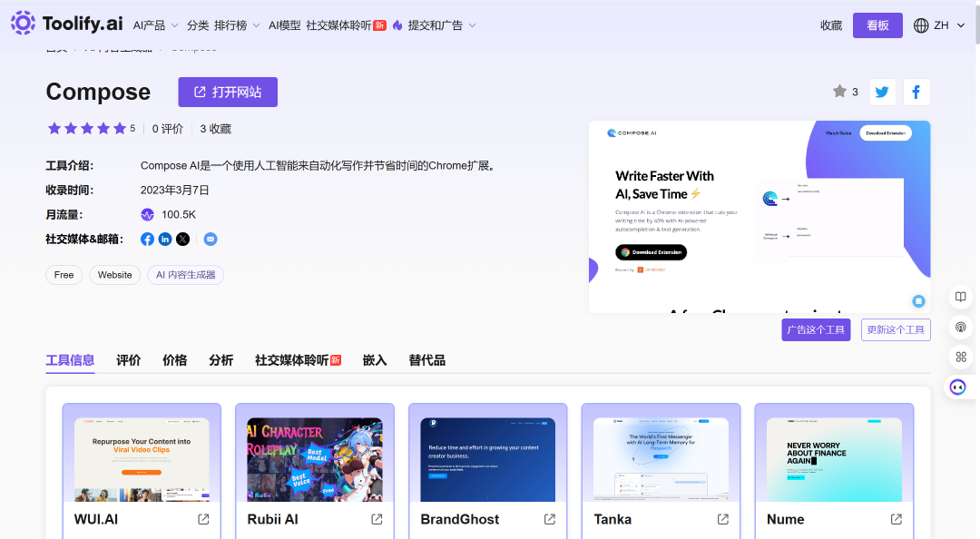Click the globe language icon
The width and height of the screenshot is (980, 539).
point(921,25)
